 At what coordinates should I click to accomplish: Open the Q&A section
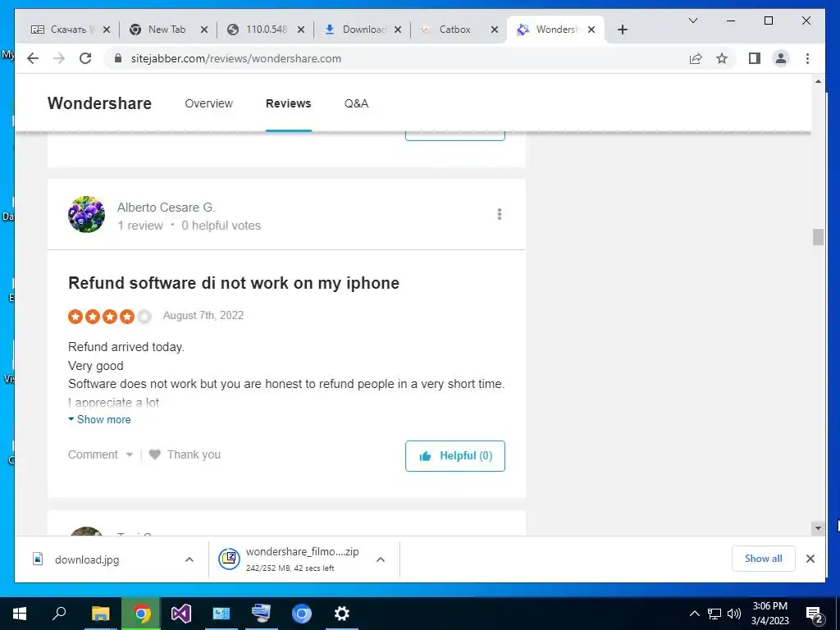[x=356, y=103]
